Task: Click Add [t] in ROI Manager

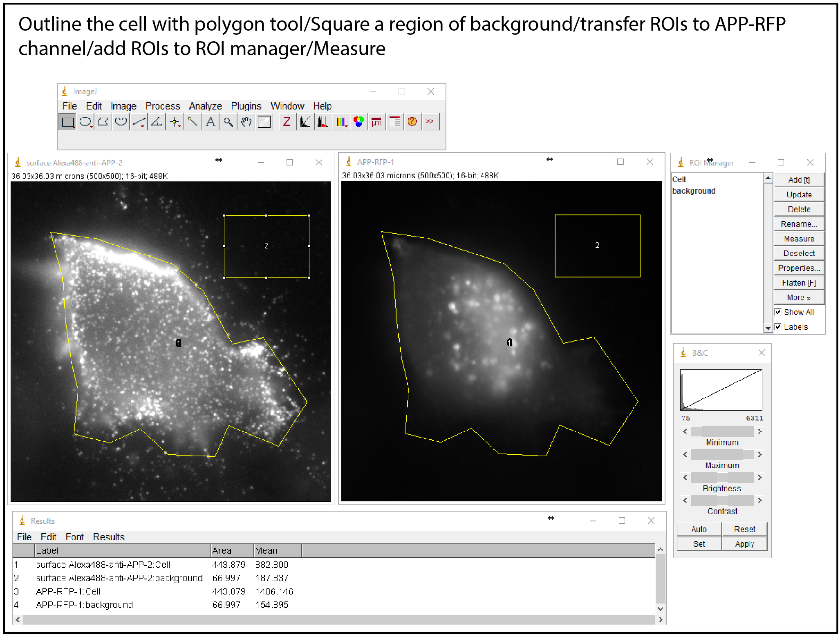Action: [799, 180]
